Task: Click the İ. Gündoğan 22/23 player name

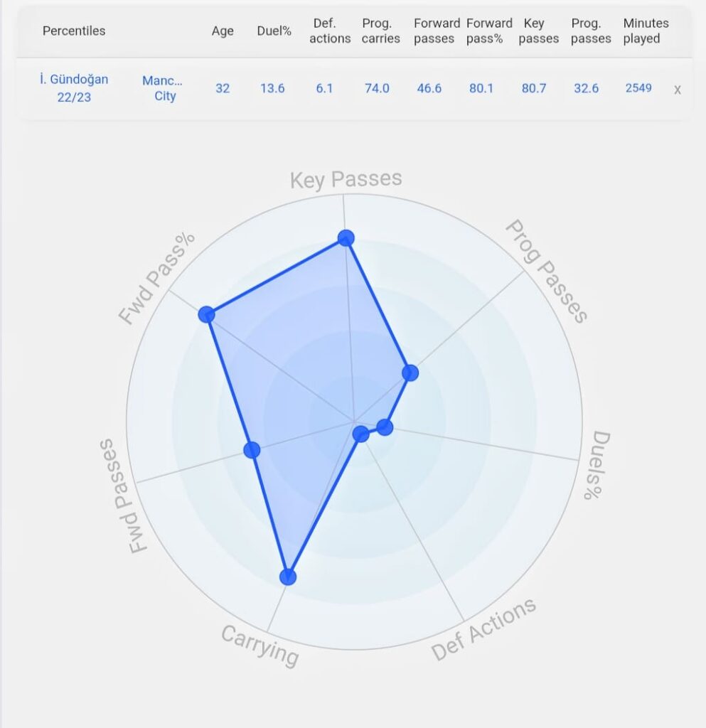Action: pyautogui.click(x=74, y=88)
